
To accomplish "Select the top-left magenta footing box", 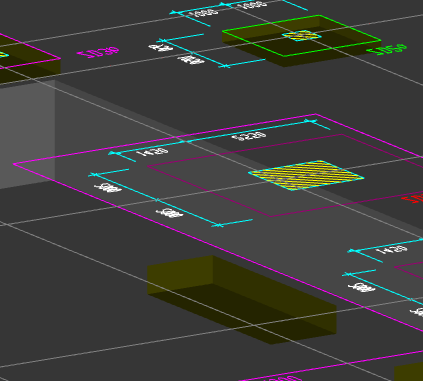I will (x=30, y=58).
